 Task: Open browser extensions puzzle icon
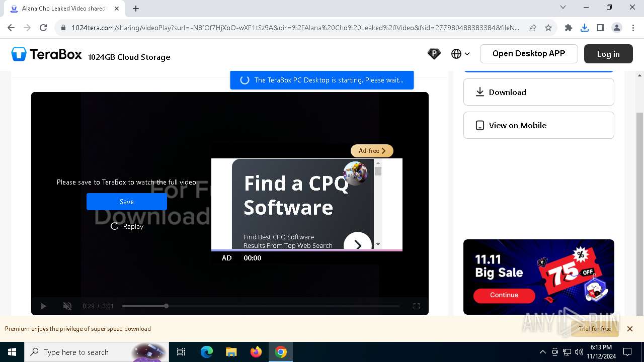click(x=569, y=28)
